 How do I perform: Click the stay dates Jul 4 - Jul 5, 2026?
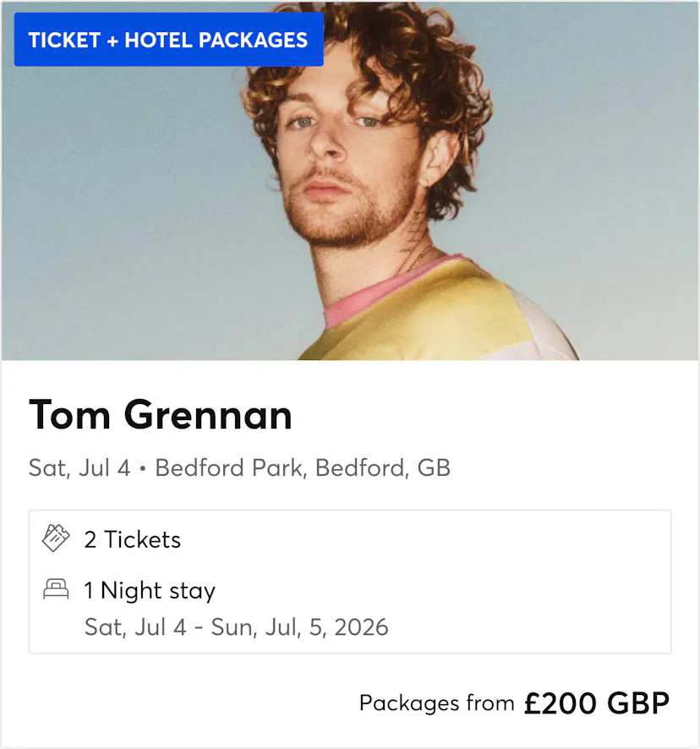click(x=236, y=627)
